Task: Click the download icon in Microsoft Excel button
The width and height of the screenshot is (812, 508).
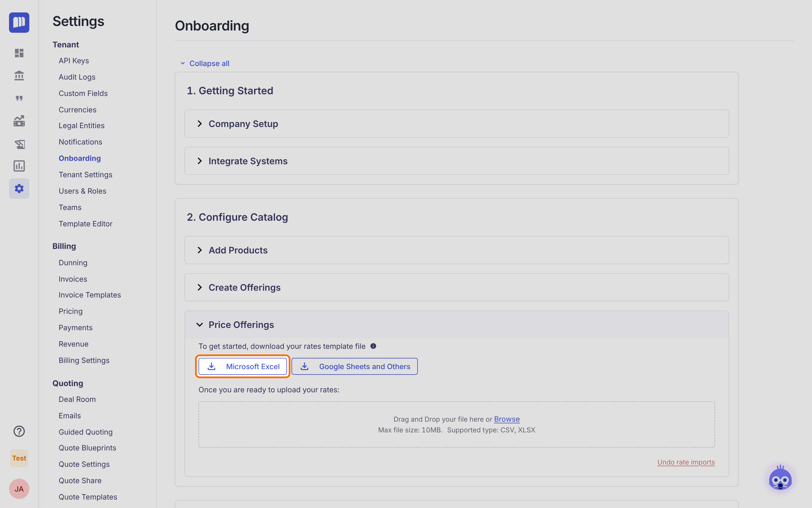Action: coord(211,366)
